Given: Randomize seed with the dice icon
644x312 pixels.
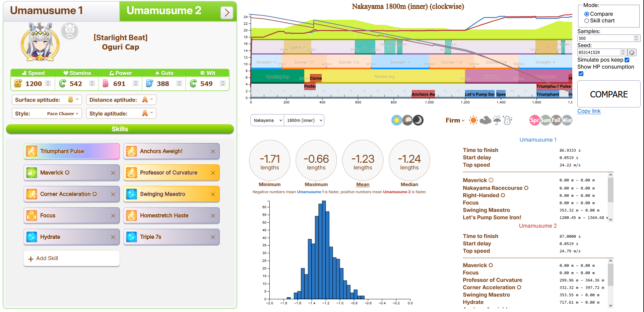Looking at the screenshot, I should [x=632, y=53].
